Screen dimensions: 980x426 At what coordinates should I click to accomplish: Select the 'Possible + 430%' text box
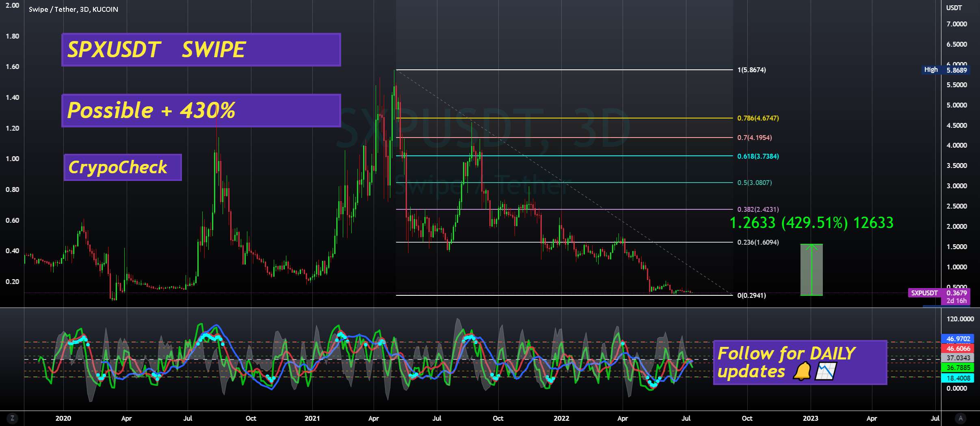[x=201, y=110]
